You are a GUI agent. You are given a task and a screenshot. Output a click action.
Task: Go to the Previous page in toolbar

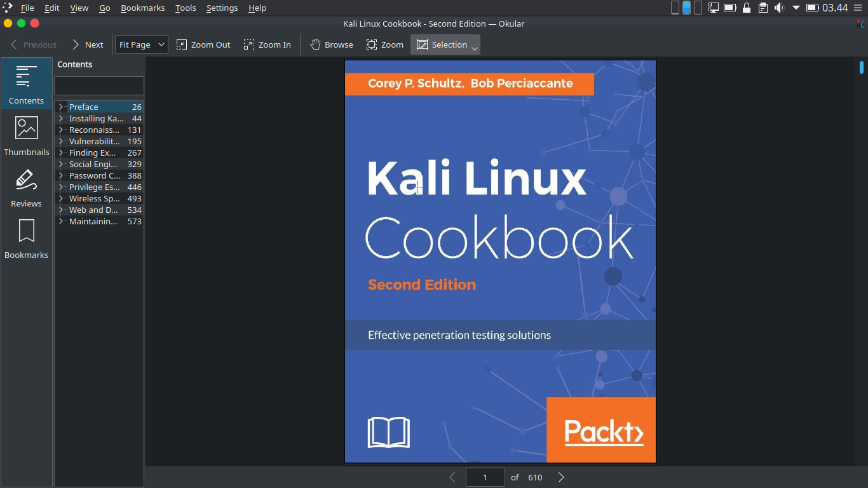[x=33, y=44]
